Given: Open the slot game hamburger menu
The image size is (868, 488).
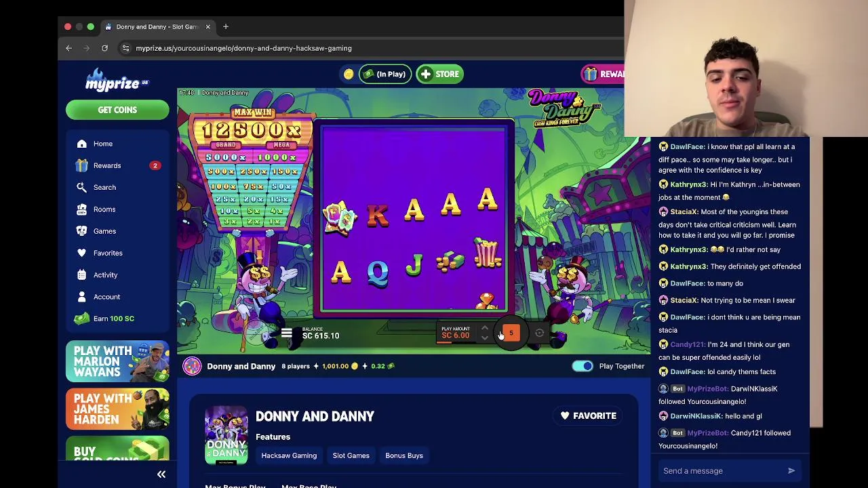Looking at the screenshot, I should (x=286, y=333).
